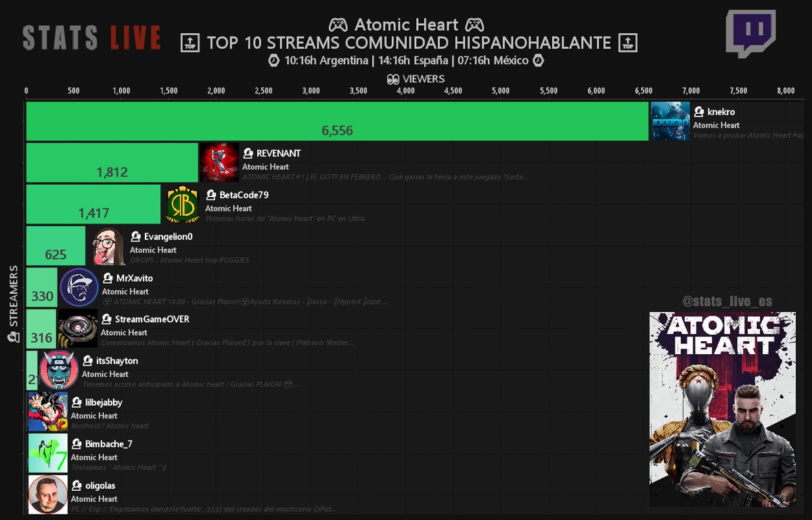Click the BetaCode79 streamer name

point(244,195)
